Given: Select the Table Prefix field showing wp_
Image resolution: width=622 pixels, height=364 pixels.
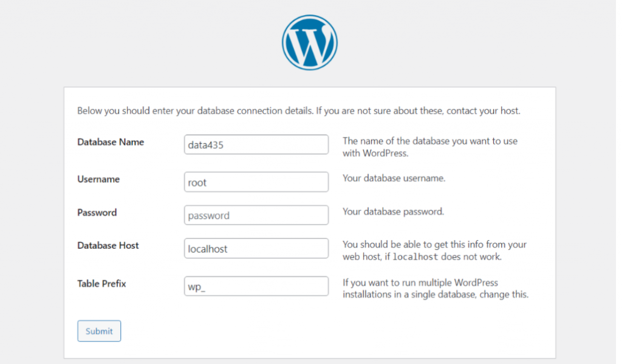Looking at the screenshot, I should coord(256,286).
